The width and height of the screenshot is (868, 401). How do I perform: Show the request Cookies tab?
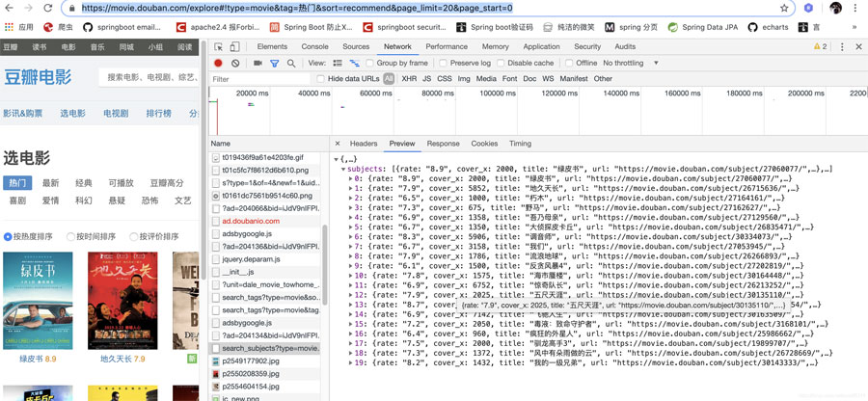[484, 144]
